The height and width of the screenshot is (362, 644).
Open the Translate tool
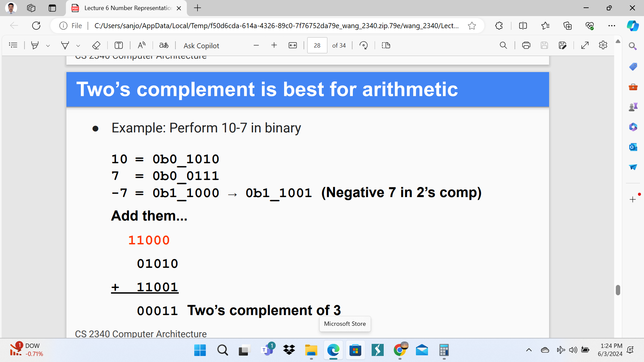pos(164,45)
